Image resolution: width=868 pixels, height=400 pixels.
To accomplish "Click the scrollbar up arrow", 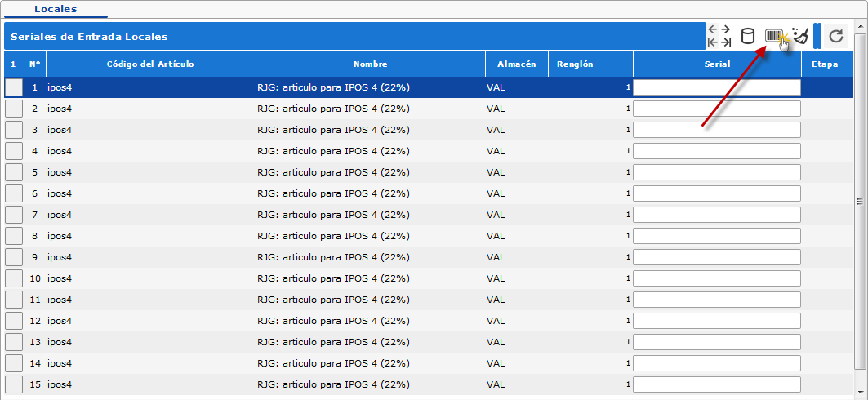I will (861, 24).
